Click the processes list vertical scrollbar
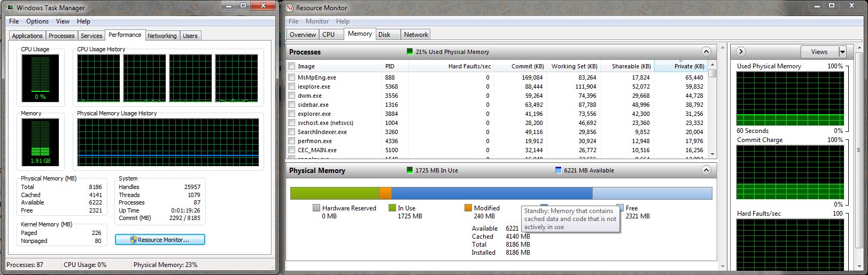The width and height of the screenshot is (868, 275). point(712,109)
